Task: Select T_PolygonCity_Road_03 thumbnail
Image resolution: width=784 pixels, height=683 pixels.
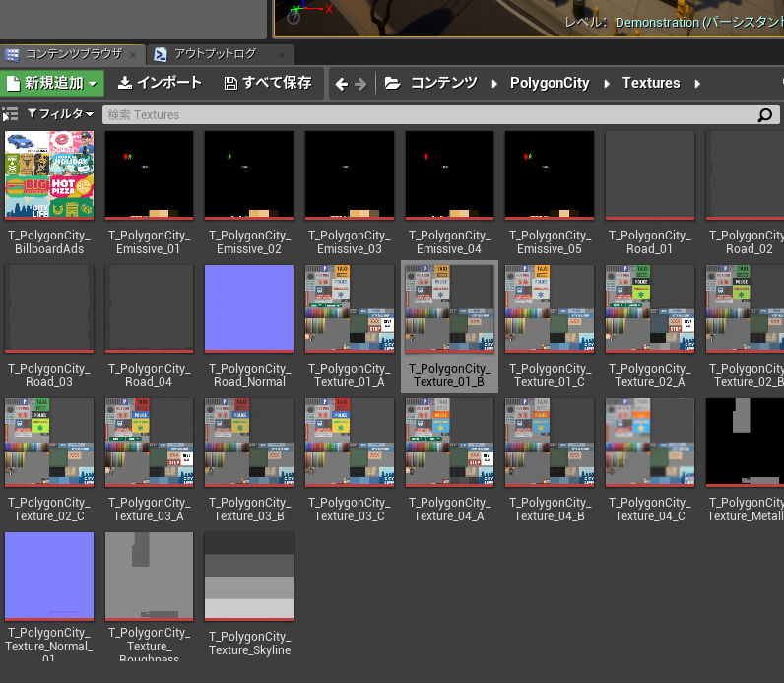Action: coord(49,308)
